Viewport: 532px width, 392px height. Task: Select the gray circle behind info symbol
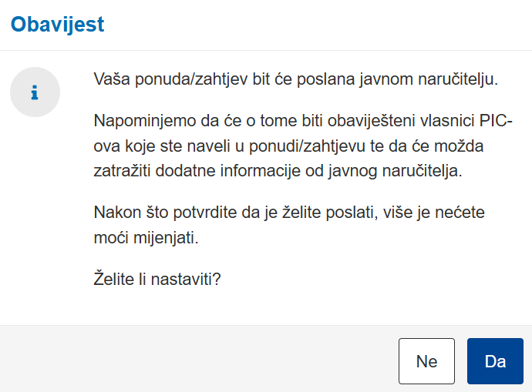click(35, 92)
